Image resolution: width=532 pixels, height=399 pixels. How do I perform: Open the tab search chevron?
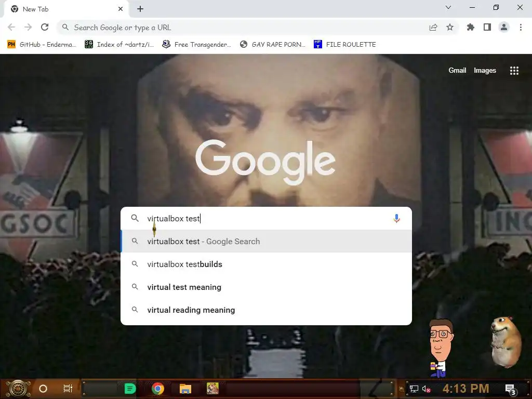pyautogui.click(x=448, y=7)
